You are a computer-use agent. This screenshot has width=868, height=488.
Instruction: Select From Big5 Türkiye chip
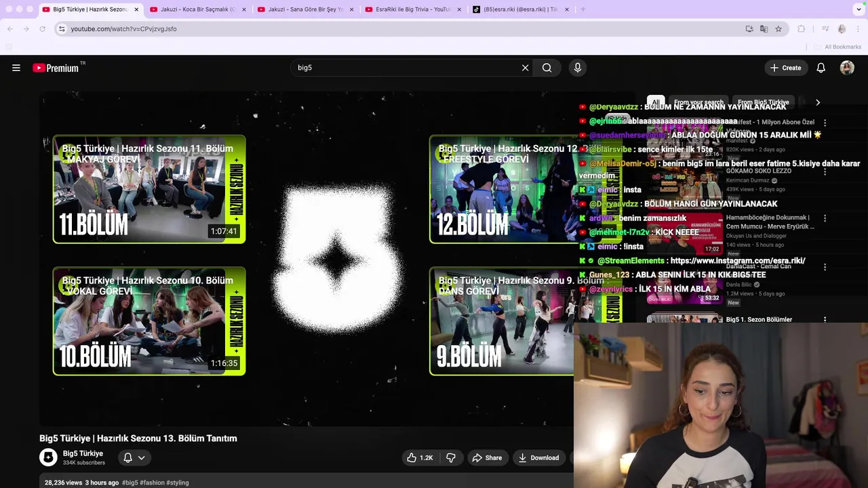click(763, 102)
